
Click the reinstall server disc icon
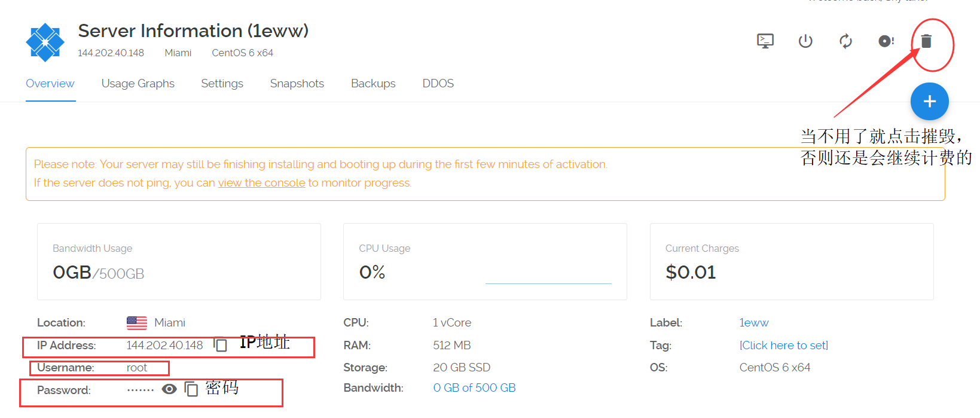coord(886,41)
